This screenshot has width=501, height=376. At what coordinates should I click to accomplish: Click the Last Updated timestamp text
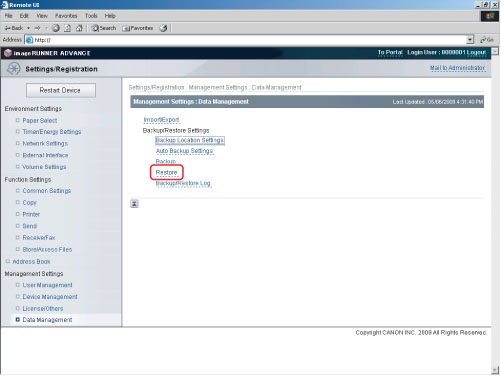[438, 102]
